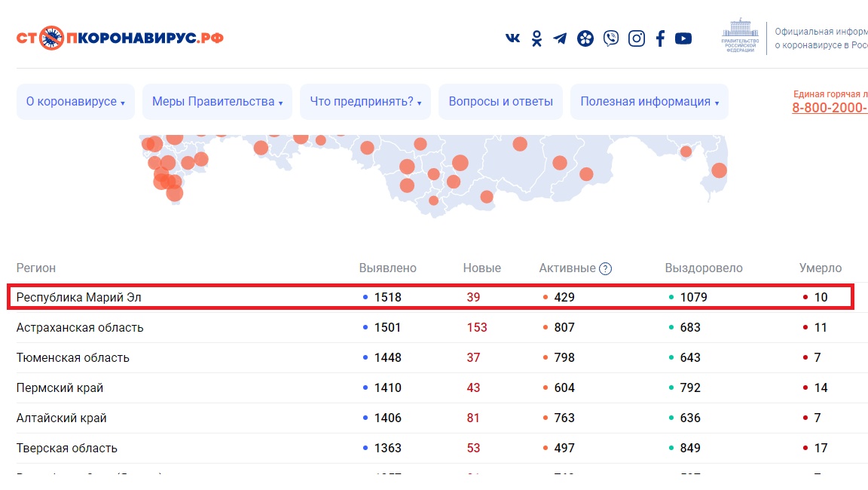868x490 pixels.
Task: Sort table by Выявлено column header
Action: 387,268
